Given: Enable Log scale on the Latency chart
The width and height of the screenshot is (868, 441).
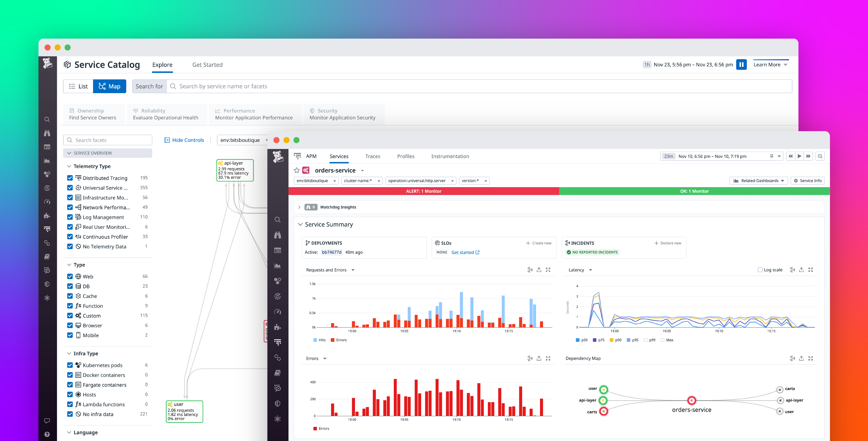Looking at the screenshot, I should pos(760,270).
